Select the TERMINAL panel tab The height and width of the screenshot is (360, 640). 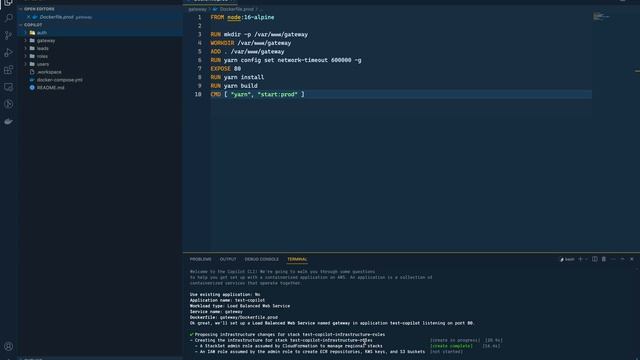pyautogui.click(x=297, y=259)
